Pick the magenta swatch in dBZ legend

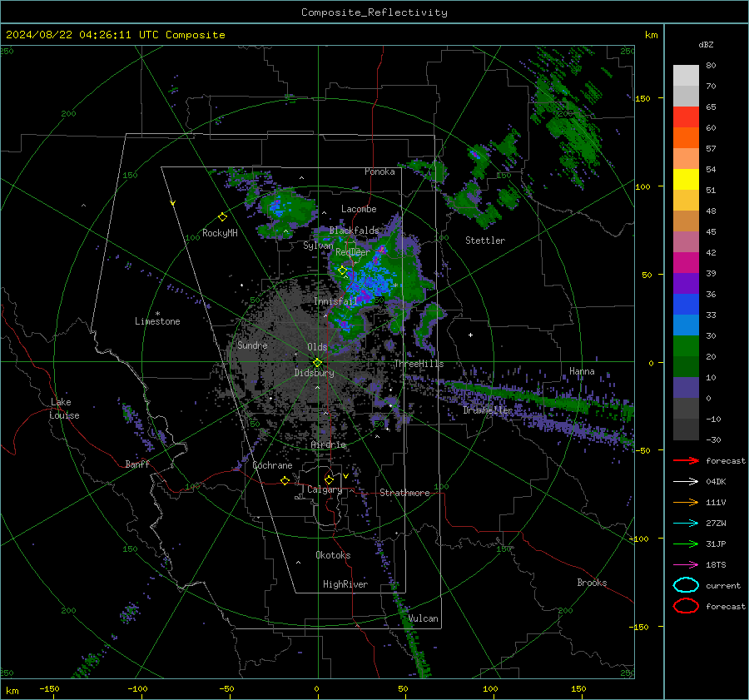[686, 263]
